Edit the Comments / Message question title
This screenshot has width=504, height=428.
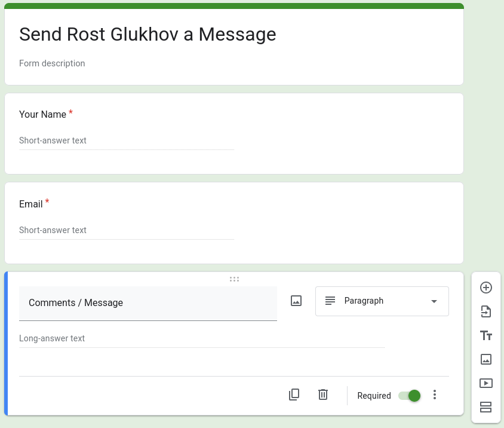(x=147, y=303)
